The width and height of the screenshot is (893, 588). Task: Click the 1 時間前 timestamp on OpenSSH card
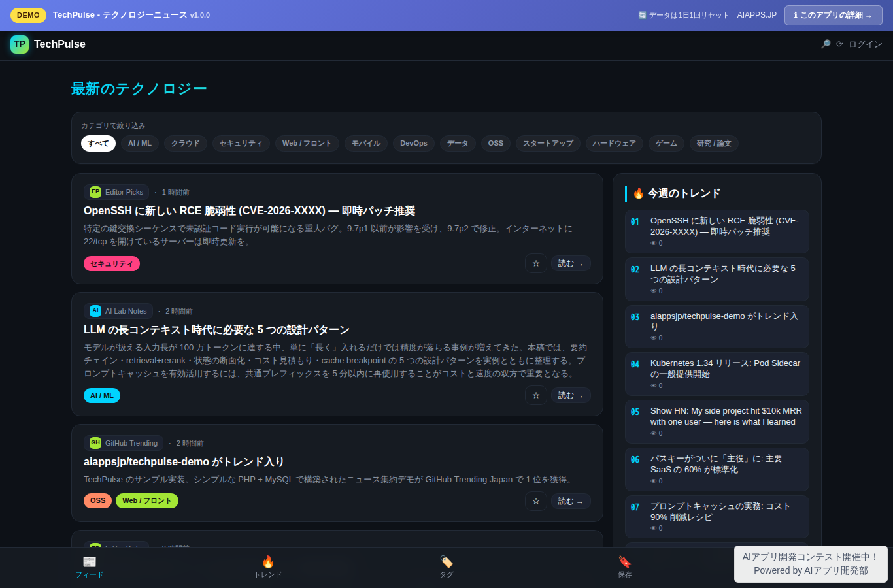(x=176, y=192)
